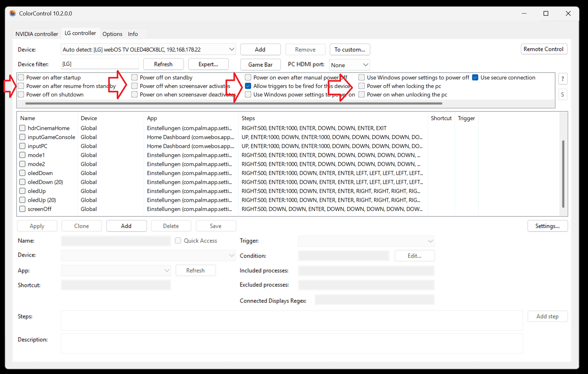Enable the Quick Access checkbox

(178, 241)
